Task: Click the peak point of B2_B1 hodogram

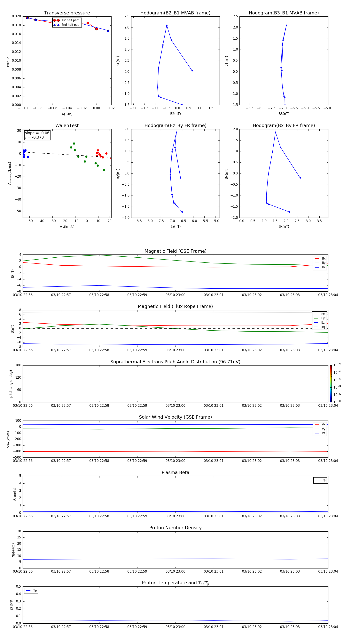Action: coord(167,25)
